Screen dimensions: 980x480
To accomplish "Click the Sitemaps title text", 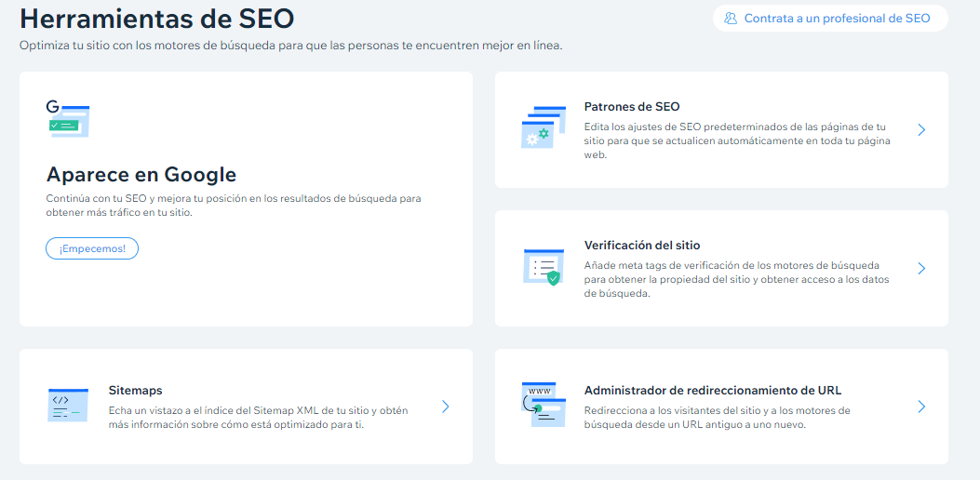I will tap(135, 391).
